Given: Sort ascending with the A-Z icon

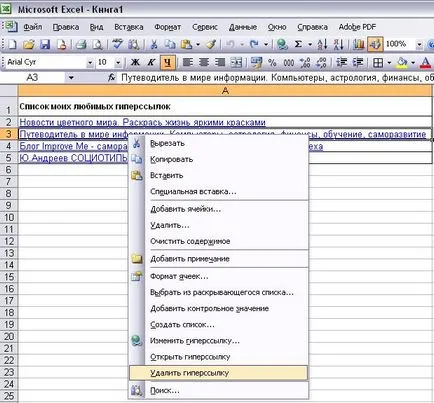Looking at the screenshot, I should pyautogui.click(x=322, y=44).
